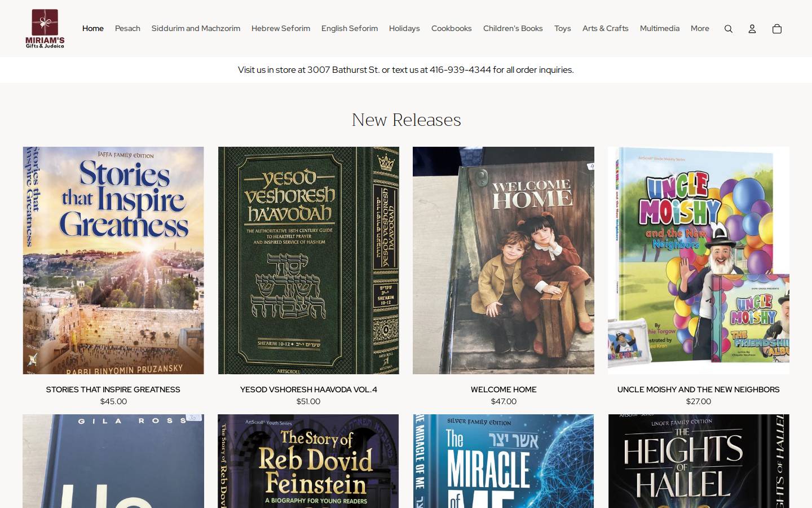Click the store address announcement text

tap(406, 70)
